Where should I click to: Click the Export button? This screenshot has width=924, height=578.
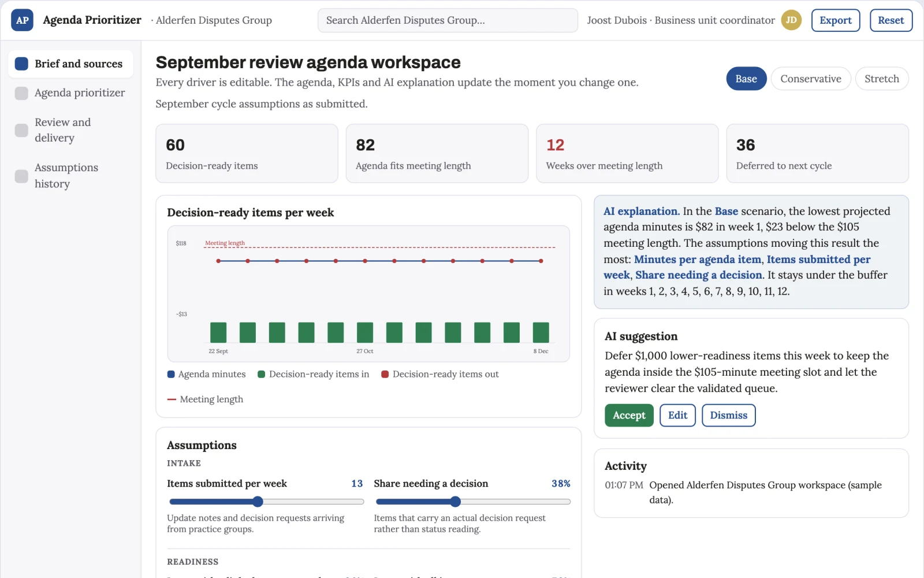[x=836, y=20]
